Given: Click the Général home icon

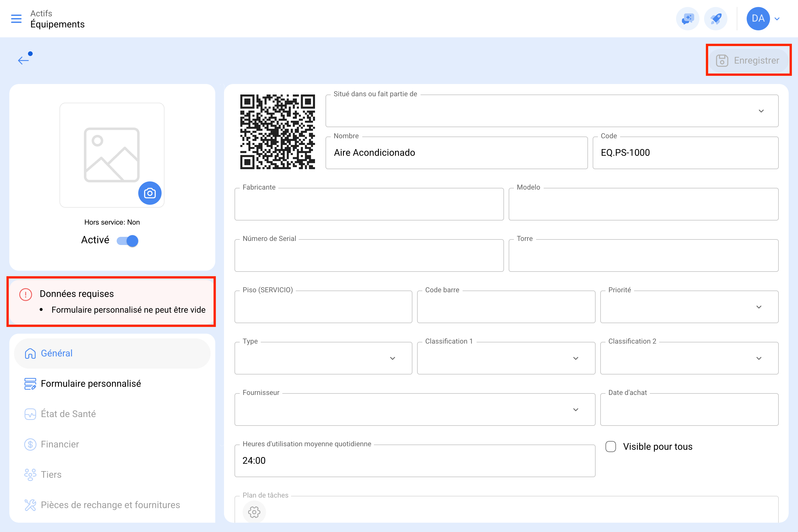Looking at the screenshot, I should 30,353.
